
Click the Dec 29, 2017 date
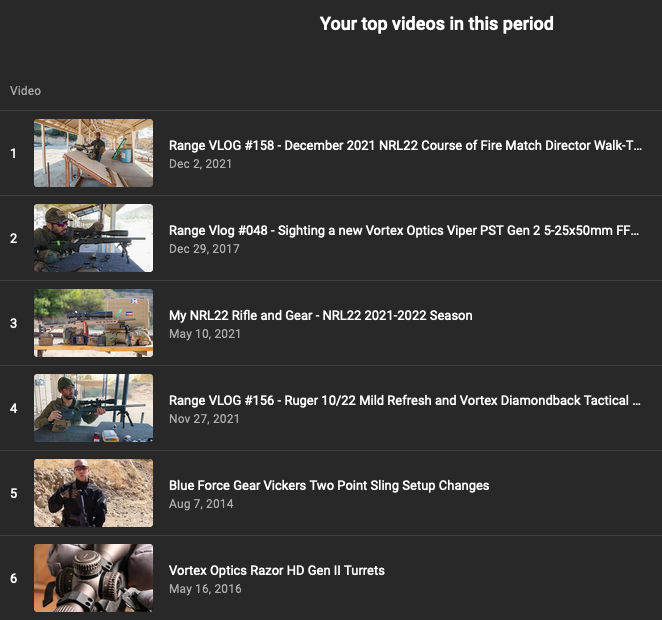coord(204,249)
